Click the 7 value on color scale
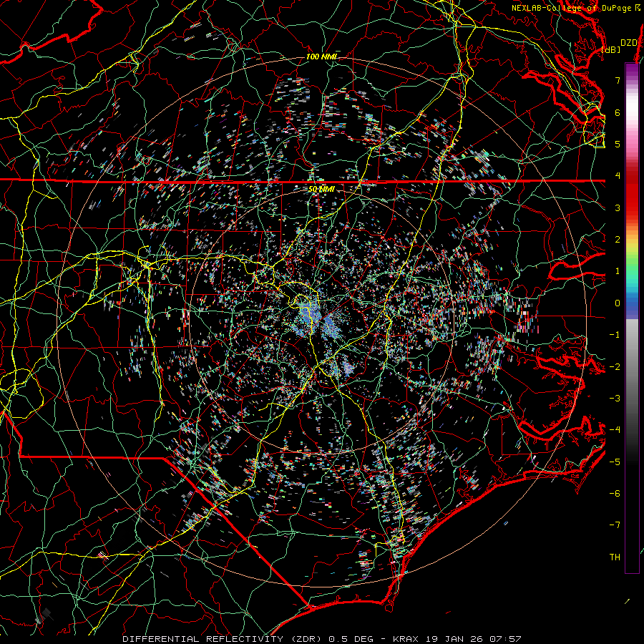This screenshot has width=644, height=644. click(x=618, y=80)
